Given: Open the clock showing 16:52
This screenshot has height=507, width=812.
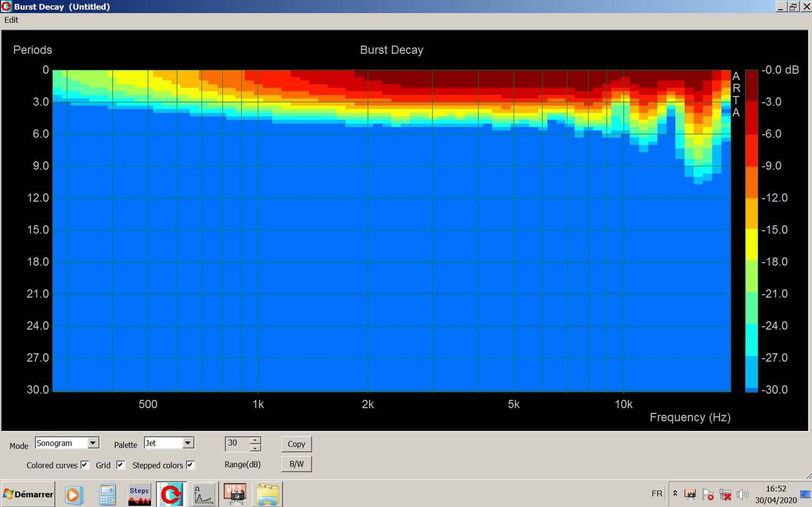Looking at the screenshot, I should (775, 494).
